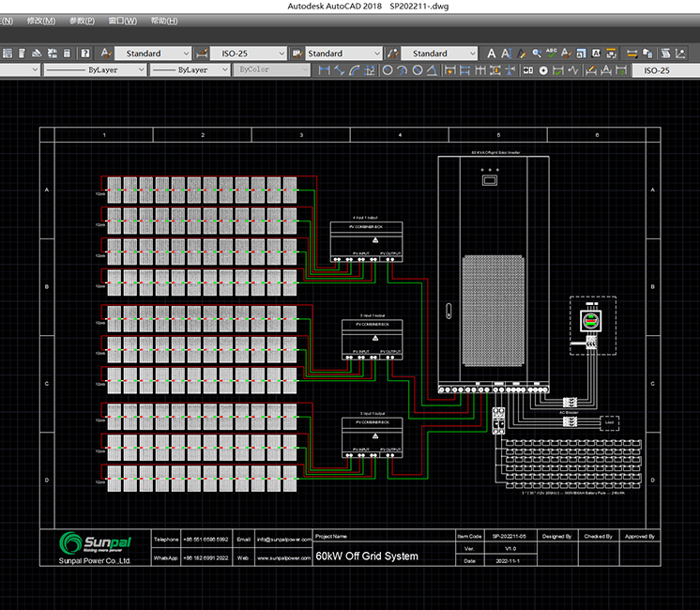Image resolution: width=700 pixels, height=610 pixels.
Task: Click the Find and Replace text icon
Action: click(537, 53)
